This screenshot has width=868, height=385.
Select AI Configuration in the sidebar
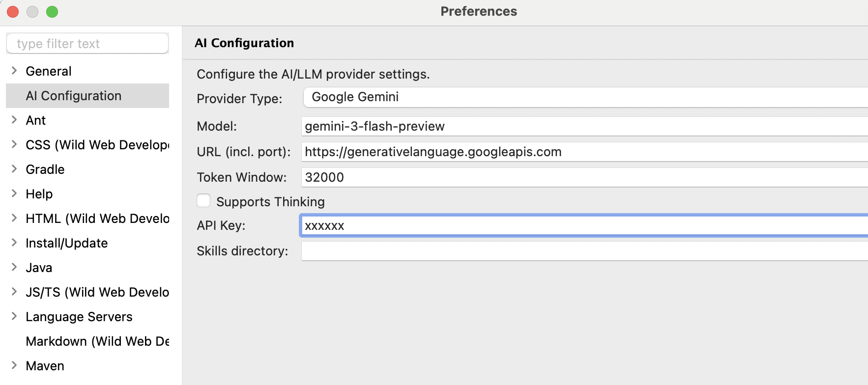[x=74, y=96]
